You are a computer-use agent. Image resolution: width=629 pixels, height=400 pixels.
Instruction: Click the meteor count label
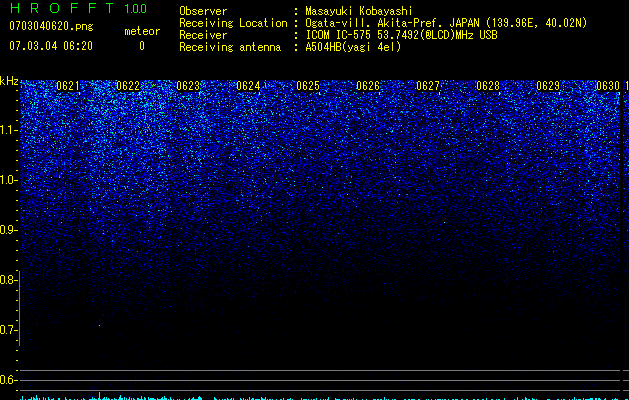(142, 31)
